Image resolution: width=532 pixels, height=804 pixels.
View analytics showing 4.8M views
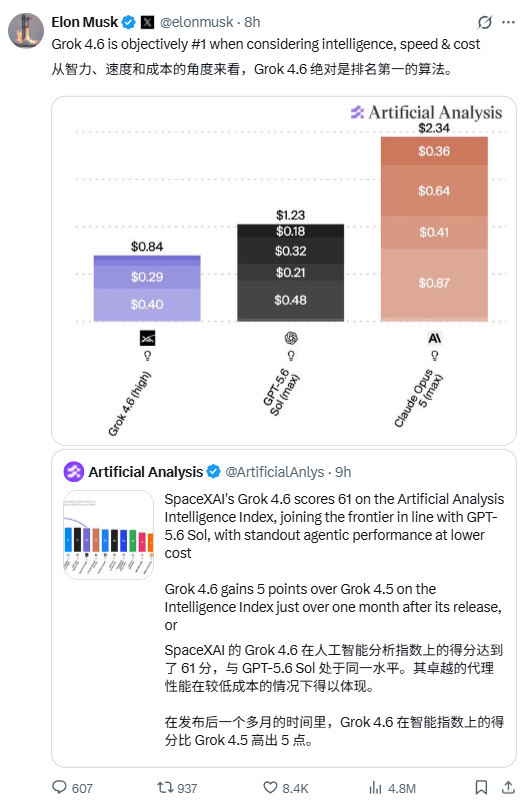pos(376,787)
